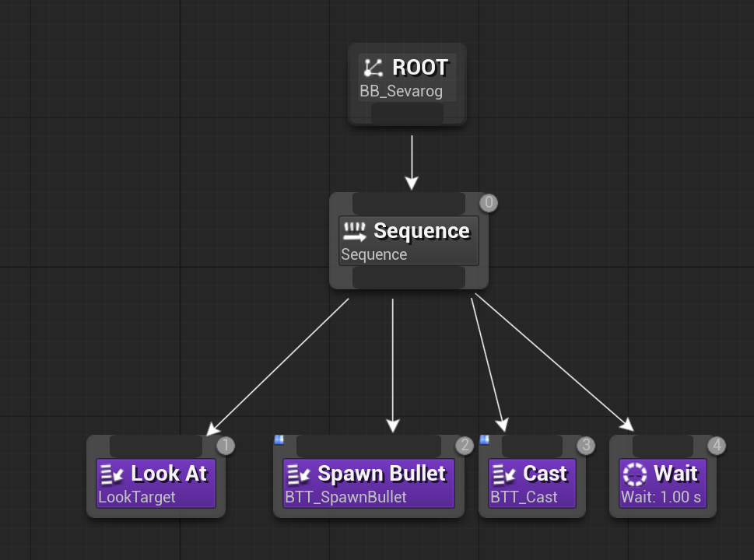Click the "Wait: 1.00 s" description text

point(661,497)
